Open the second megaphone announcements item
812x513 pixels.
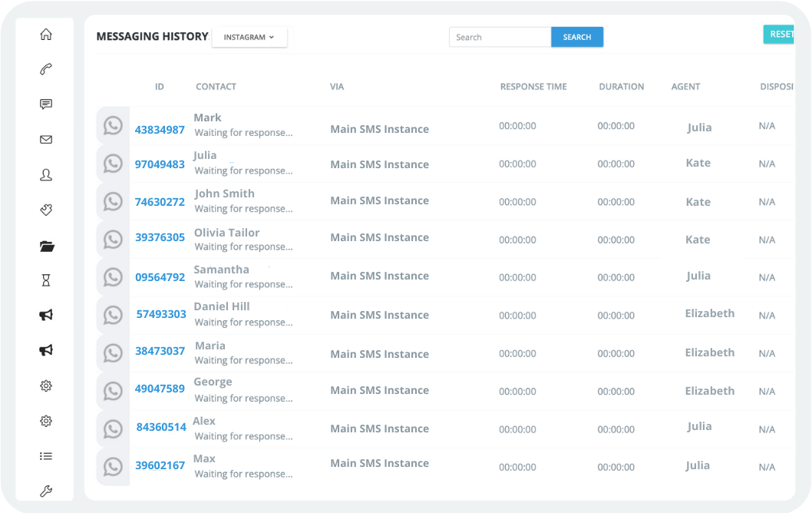point(45,349)
